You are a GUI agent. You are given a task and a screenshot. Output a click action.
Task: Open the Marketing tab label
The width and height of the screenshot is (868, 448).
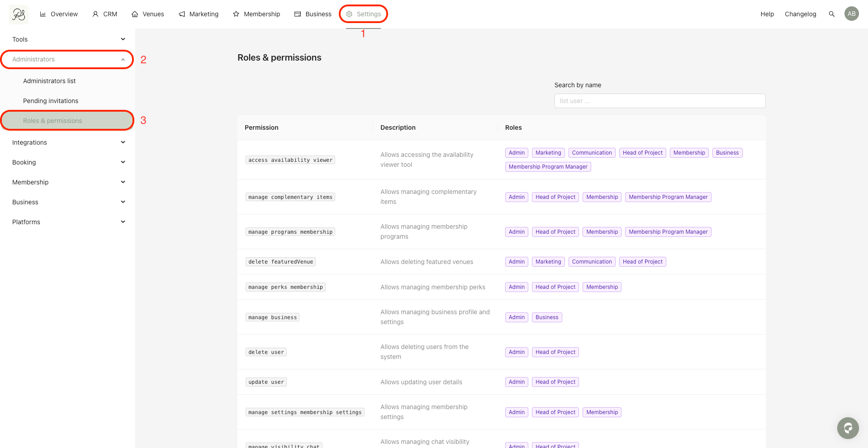204,14
